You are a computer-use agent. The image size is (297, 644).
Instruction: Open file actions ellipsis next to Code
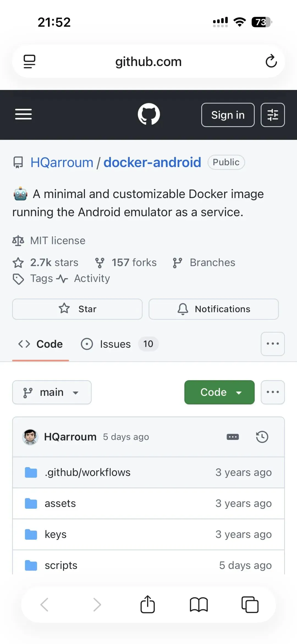(x=273, y=392)
